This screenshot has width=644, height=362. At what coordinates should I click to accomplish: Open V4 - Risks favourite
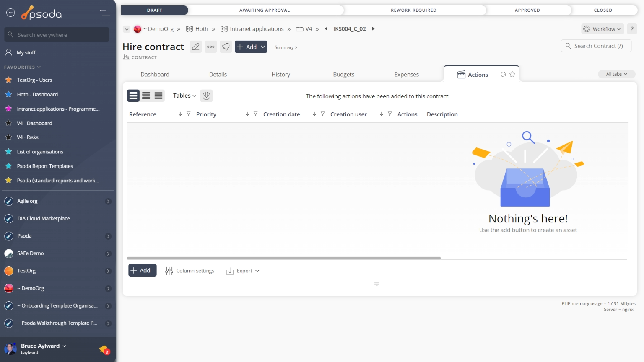pos(27,137)
